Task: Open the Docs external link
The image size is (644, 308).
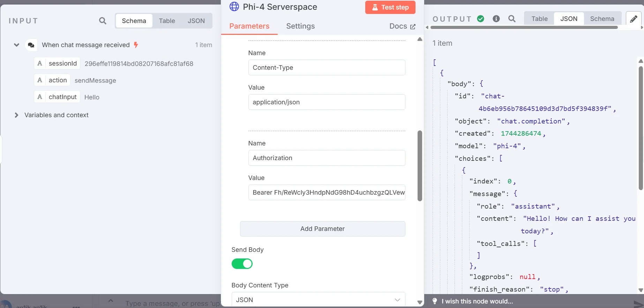Action: point(402,26)
